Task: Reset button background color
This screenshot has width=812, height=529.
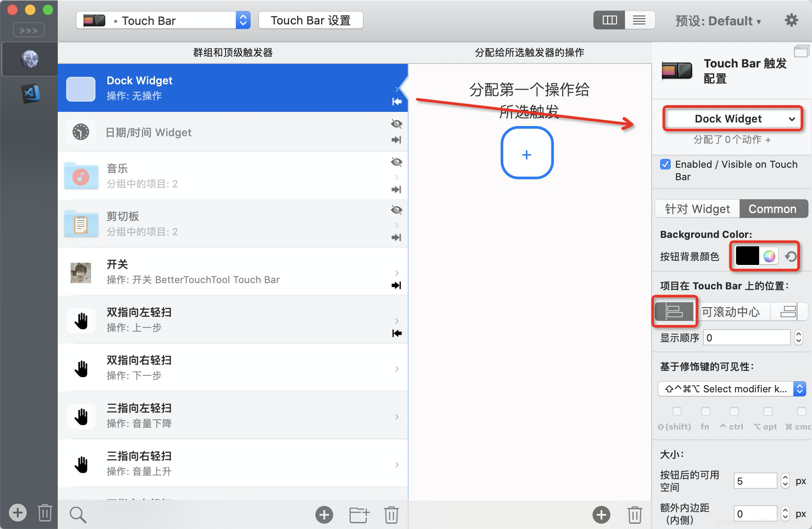Action: click(x=791, y=256)
